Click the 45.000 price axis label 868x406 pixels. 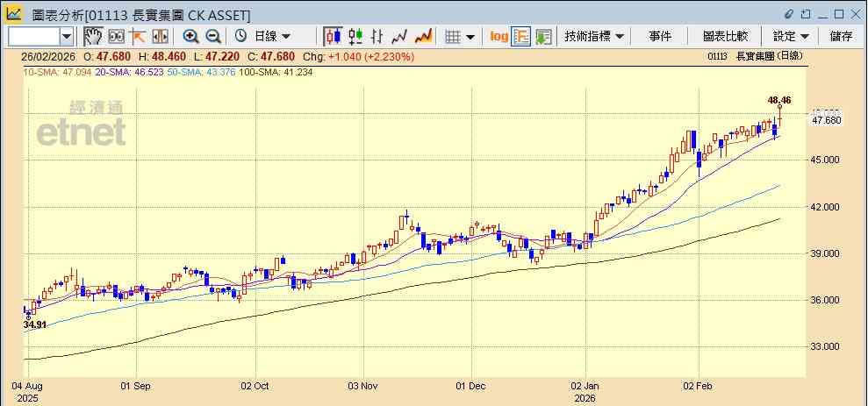(x=827, y=160)
